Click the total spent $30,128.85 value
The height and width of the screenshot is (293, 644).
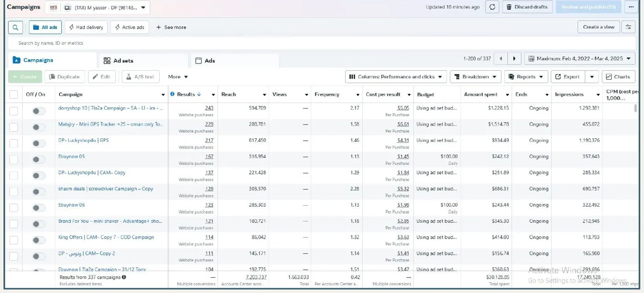498,277
